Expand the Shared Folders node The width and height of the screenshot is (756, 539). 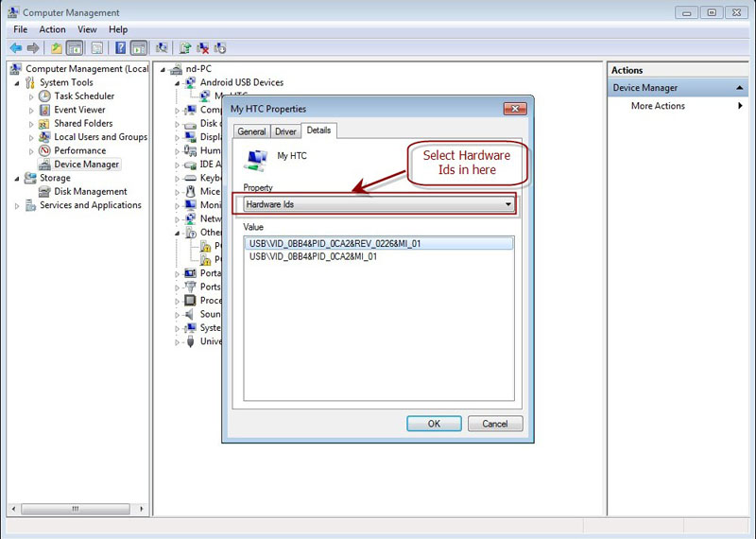(31, 124)
